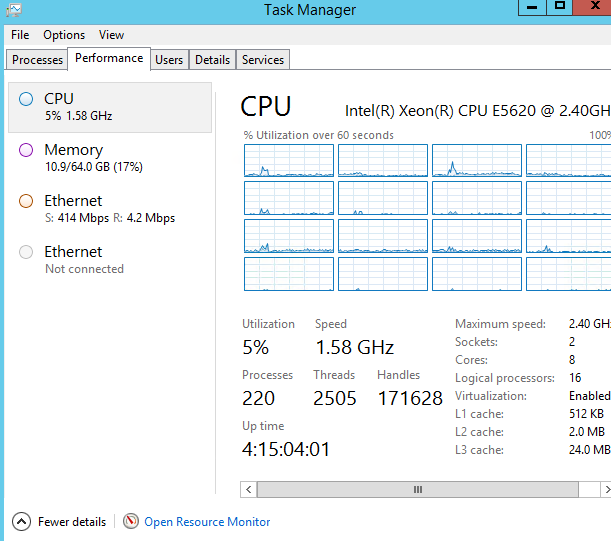Switch to the Processes tab
The height and width of the screenshot is (541, 611).
click(x=38, y=60)
